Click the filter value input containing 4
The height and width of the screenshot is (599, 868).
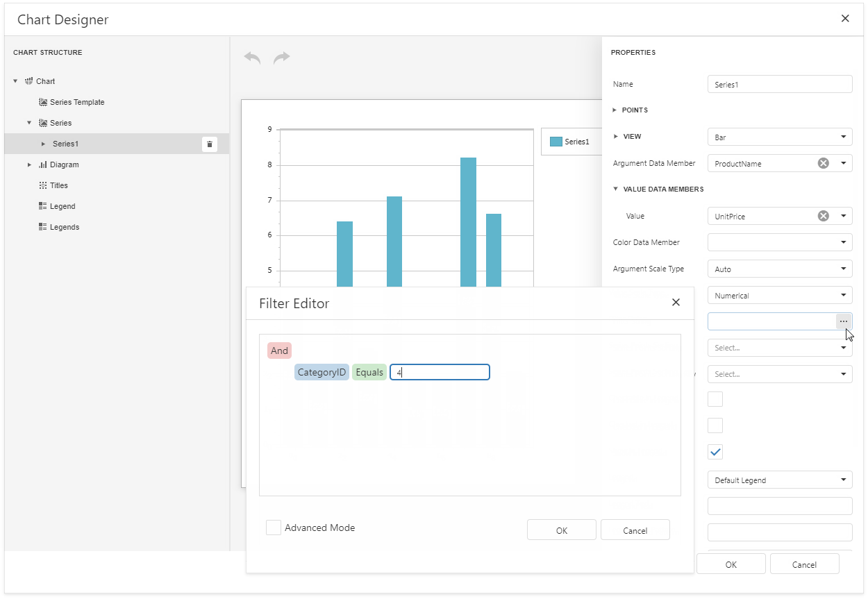pos(440,372)
